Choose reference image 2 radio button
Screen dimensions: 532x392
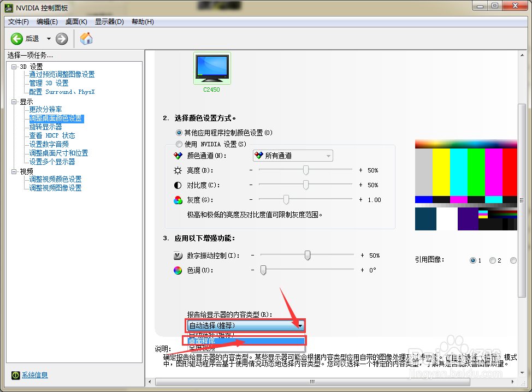492,260
